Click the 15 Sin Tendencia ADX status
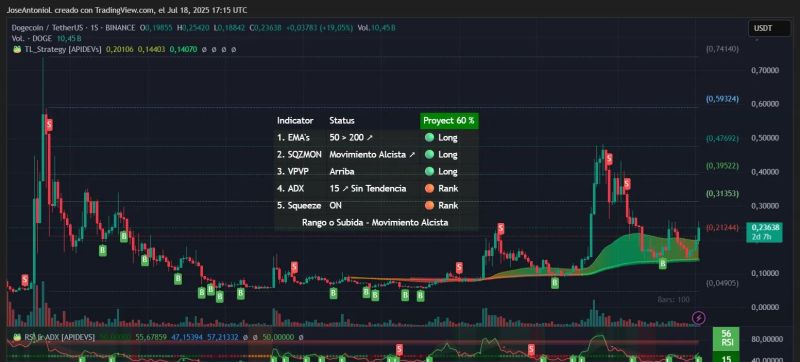 pos(368,189)
